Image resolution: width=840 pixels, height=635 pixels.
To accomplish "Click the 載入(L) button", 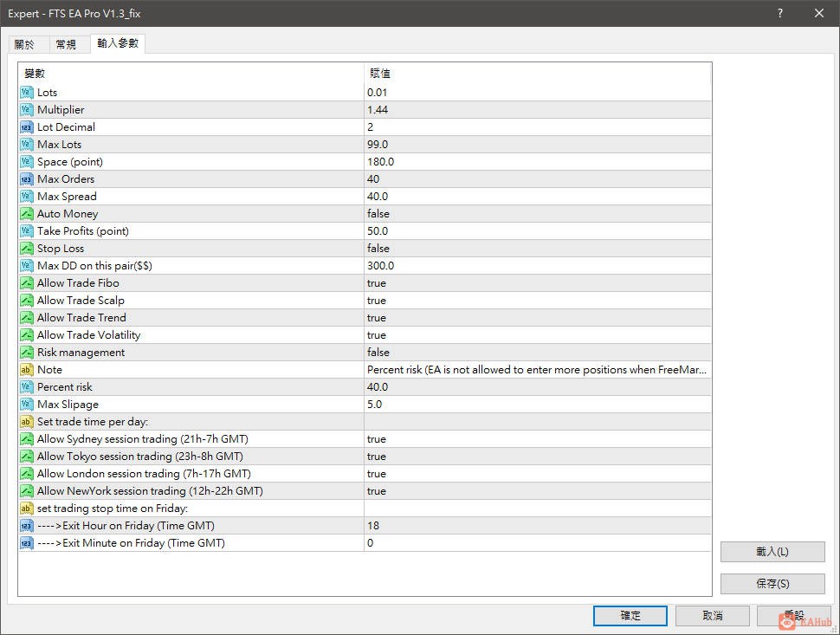I will [772, 552].
